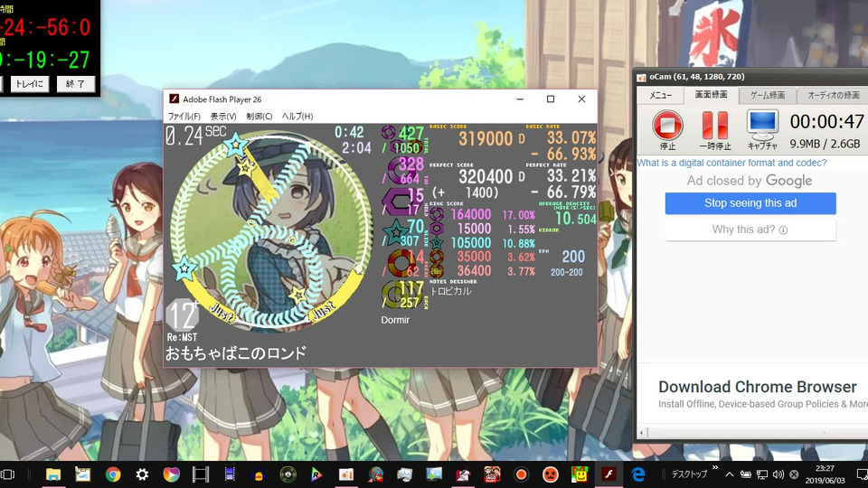The width and height of the screenshot is (868, 488).
Task: Click the character jacket artwork in the game
Action: pos(270,230)
